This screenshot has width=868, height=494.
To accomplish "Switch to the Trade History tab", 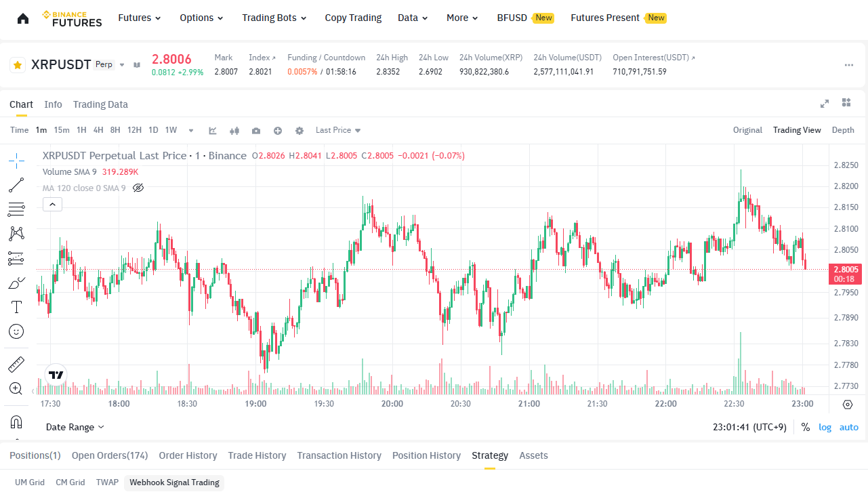I will click(257, 455).
